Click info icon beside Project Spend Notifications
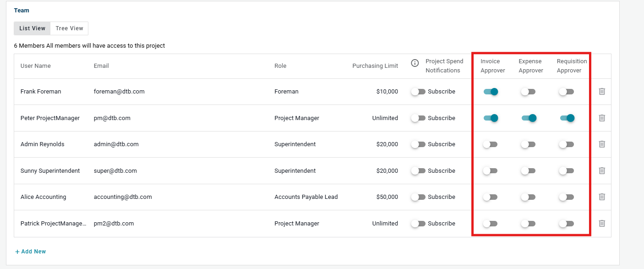Image resolution: width=644 pixels, height=269 pixels. click(x=415, y=63)
